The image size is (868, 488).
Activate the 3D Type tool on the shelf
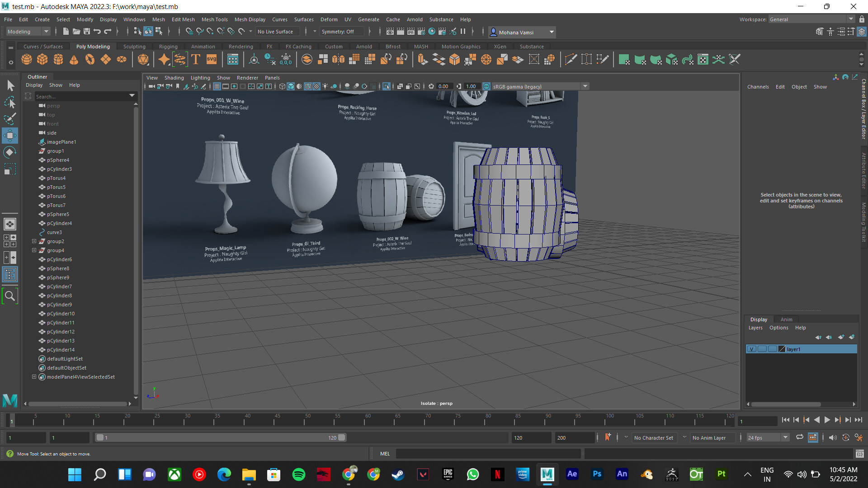point(196,59)
